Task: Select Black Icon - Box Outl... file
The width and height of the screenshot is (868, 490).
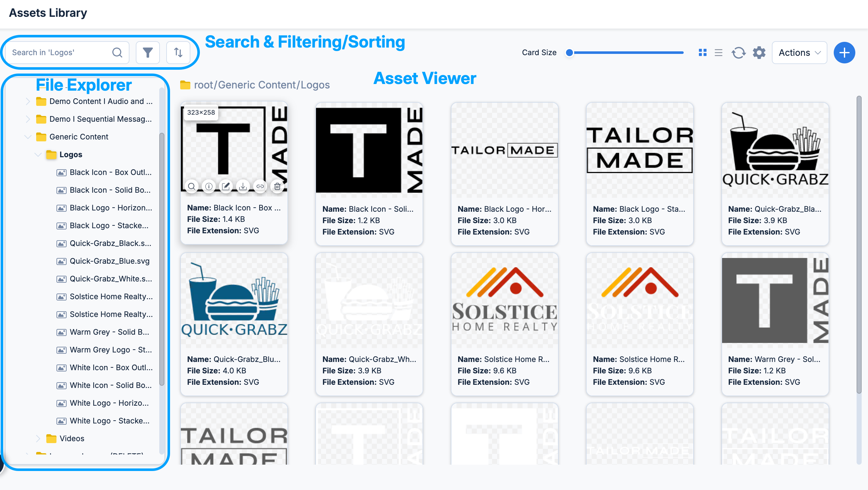Action: tap(110, 172)
